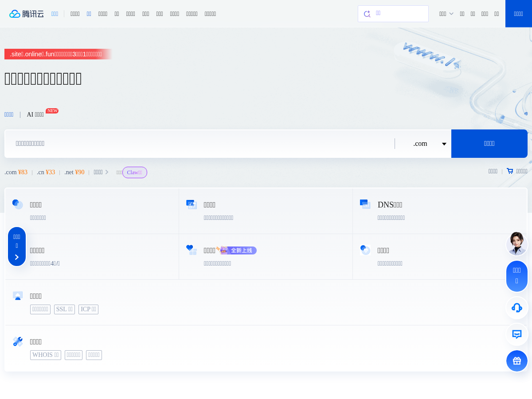Click the ICP tag
Viewport: 532px width, 399px height.
88,309
